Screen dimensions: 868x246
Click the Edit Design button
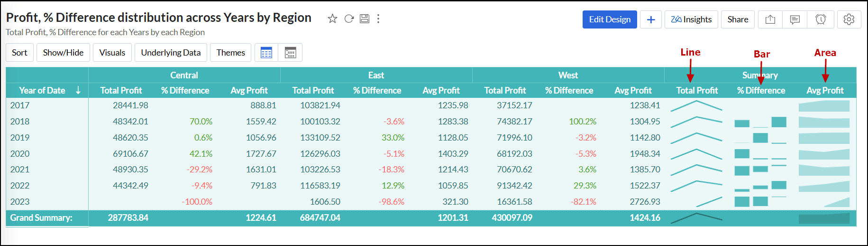click(x=610, y=19)
